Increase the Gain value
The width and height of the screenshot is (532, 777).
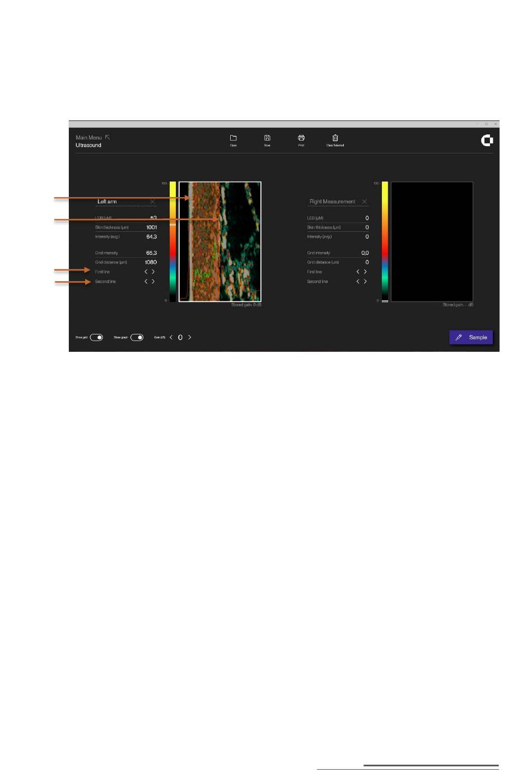point(190,337)
